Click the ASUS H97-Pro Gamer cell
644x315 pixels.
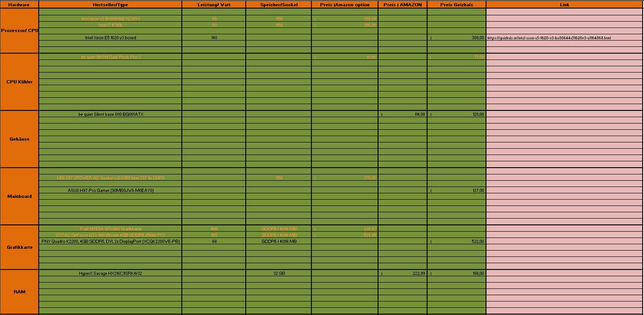(x=110, y=191)
